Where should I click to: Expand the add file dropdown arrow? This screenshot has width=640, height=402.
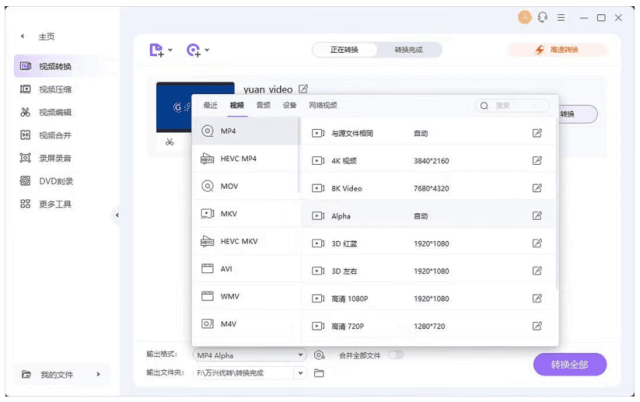pos(170,50)
